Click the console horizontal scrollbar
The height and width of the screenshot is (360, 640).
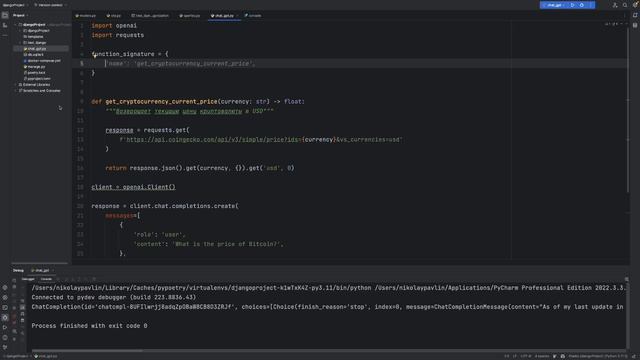pos(88,350)
